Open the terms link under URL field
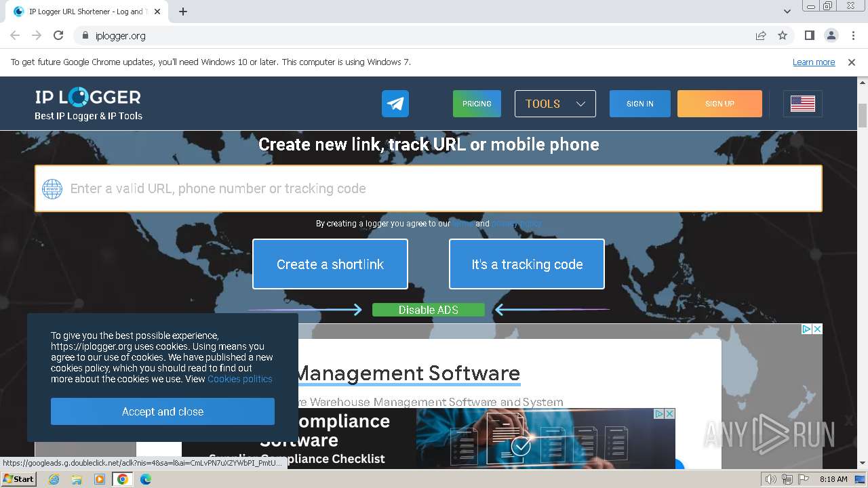 (x=463, y=224)
